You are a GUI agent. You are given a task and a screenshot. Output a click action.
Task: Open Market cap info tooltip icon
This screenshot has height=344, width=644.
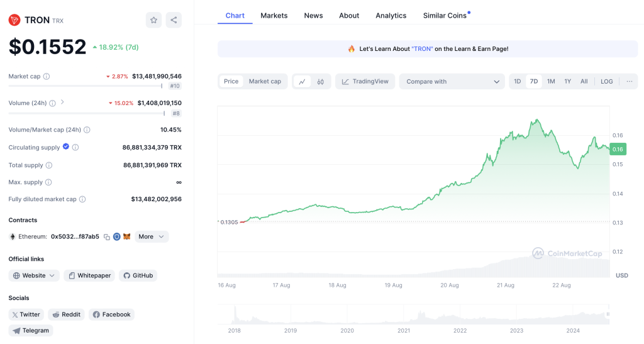coord(47,76)
